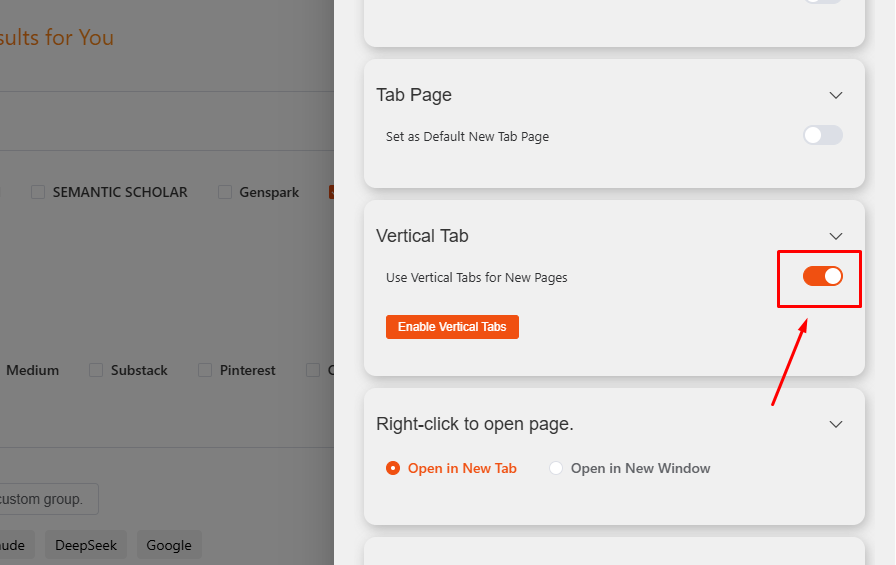Click the Enable Vertical Tabs button
The width and height of the screenshot is (896, 565).
tap(452, 327)
